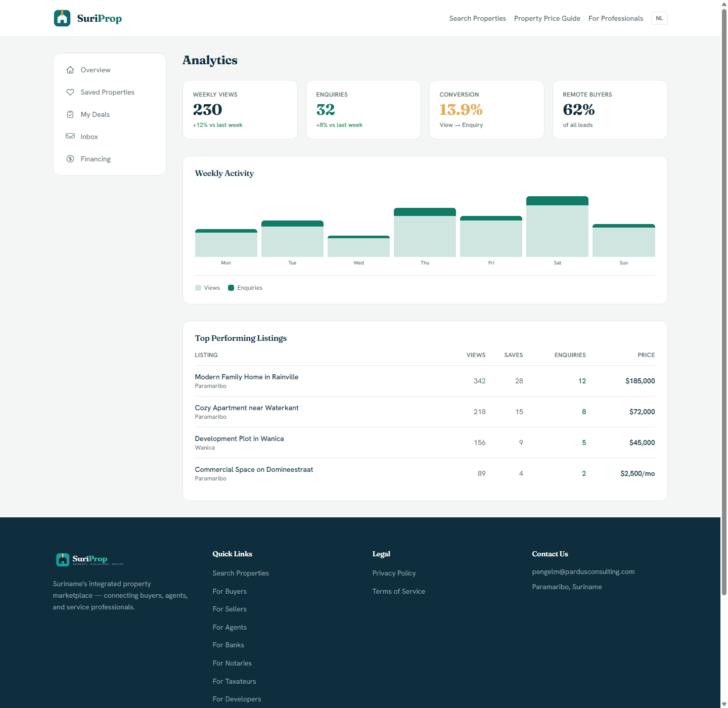Viewport: 728px width, 708px height.
Task: Click the For Notaries quick link
Action: [x=232, y=663]
